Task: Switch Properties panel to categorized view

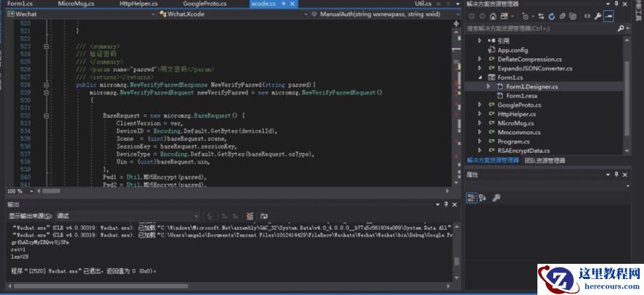Action: point(471,198)
